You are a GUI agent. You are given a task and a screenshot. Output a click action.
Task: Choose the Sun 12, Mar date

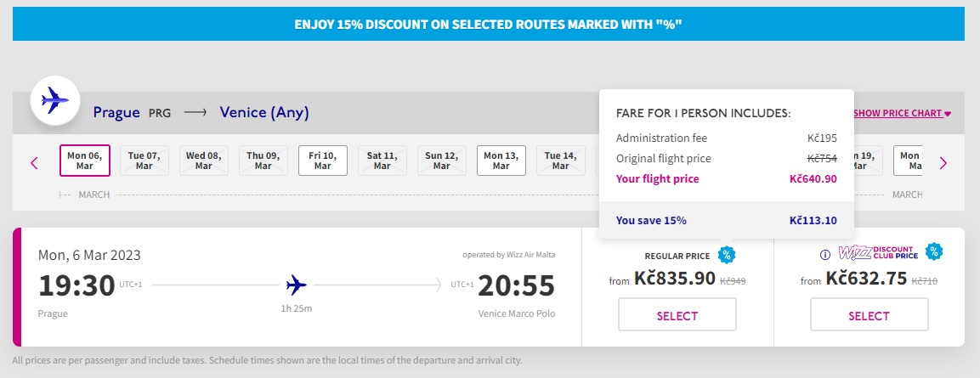click(x=442, y=161)
